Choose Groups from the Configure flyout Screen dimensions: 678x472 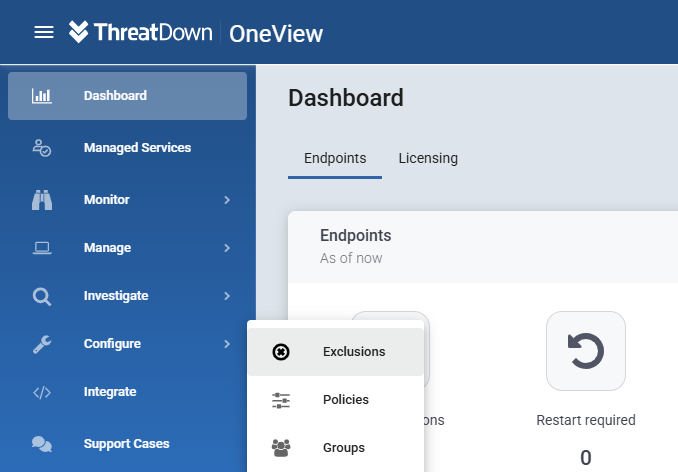[336, 448]
